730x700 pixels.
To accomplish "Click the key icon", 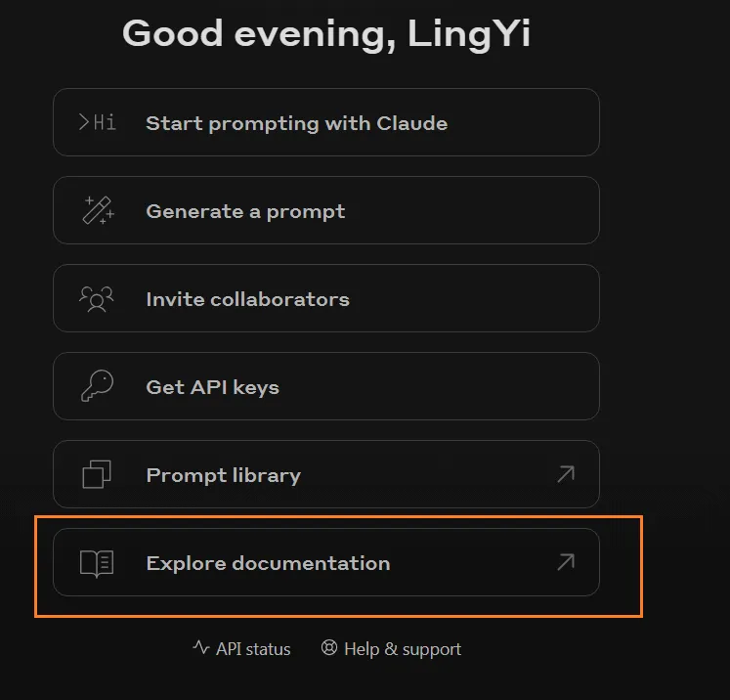I will coord(97,386).
